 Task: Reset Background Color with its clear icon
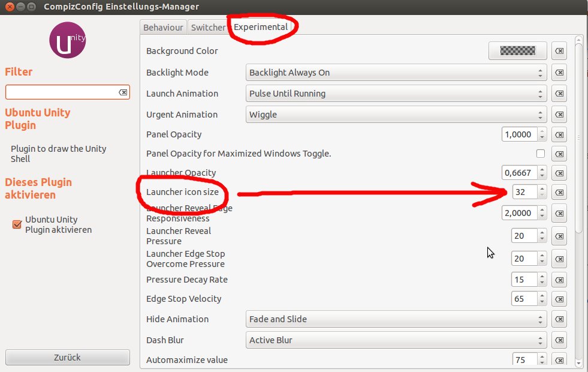[559, 51]
